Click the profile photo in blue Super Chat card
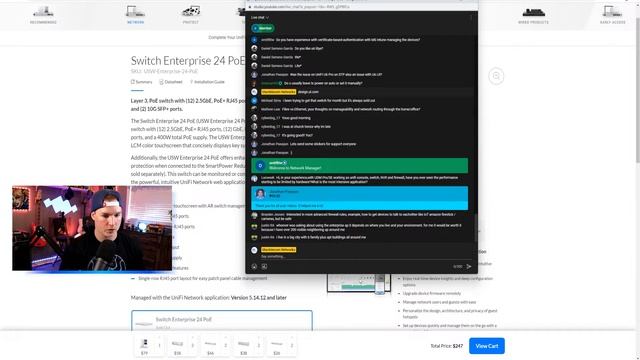The height and width of the screenshot is (360, 640). click(260, 193)
